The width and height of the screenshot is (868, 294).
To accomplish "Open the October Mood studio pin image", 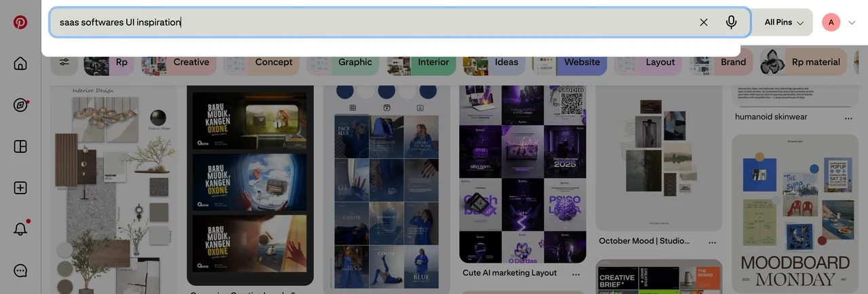I will pos(659,158).
